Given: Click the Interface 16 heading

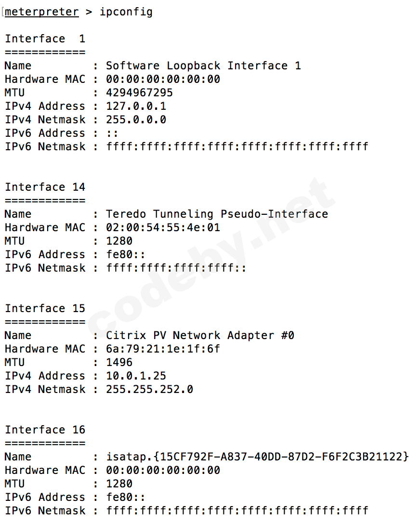Looking at the screenshot, I should (x=45, y=430).
